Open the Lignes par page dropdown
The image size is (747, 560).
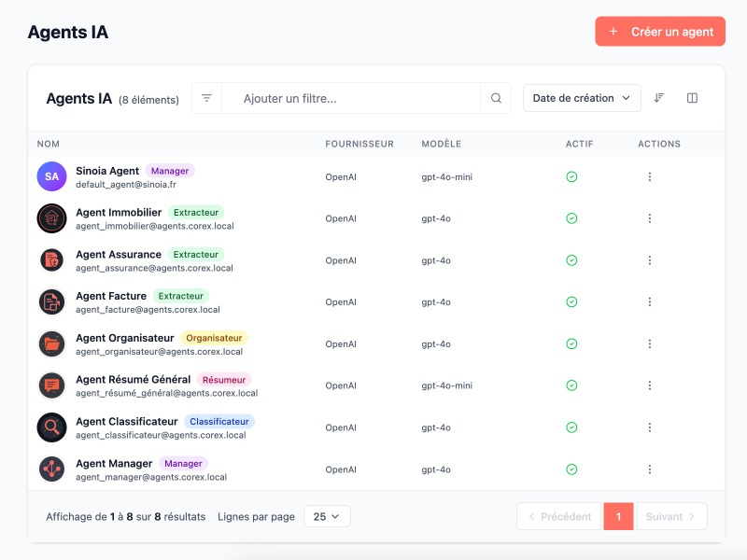coord(327,516)
